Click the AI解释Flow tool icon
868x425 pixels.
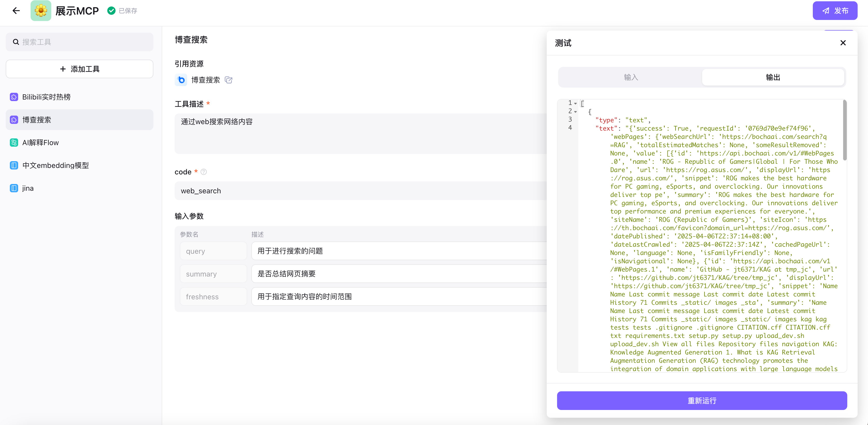14,143
